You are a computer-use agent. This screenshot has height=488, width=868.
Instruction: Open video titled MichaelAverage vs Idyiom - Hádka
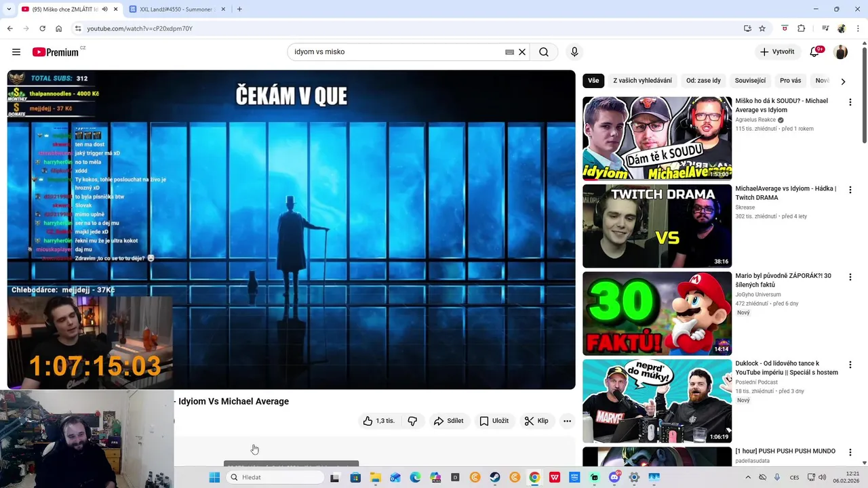click(786, 193)
